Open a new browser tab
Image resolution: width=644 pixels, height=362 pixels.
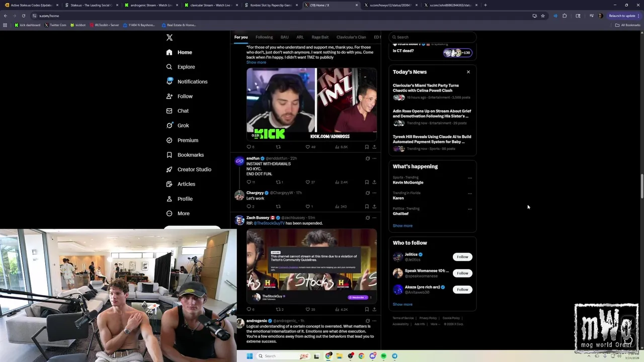pos(486,5)
